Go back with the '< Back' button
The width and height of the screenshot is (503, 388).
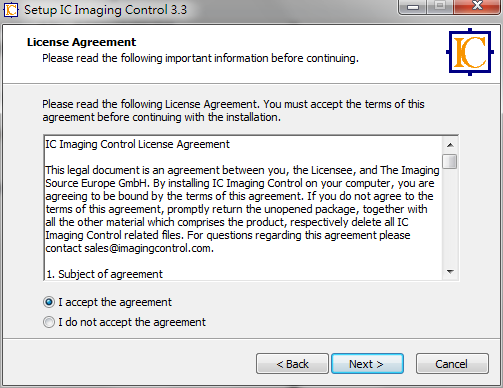point(292,364)
